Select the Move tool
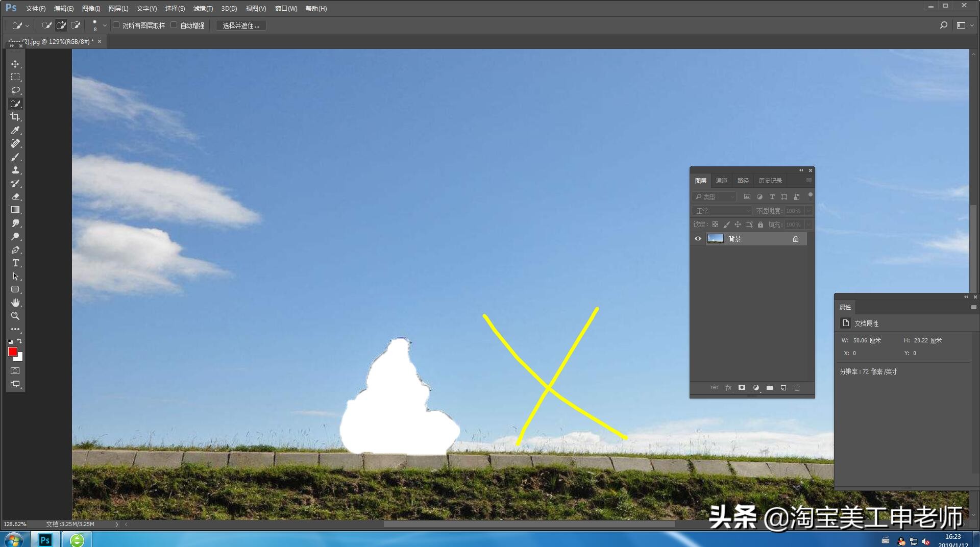 tap(15, 64)
